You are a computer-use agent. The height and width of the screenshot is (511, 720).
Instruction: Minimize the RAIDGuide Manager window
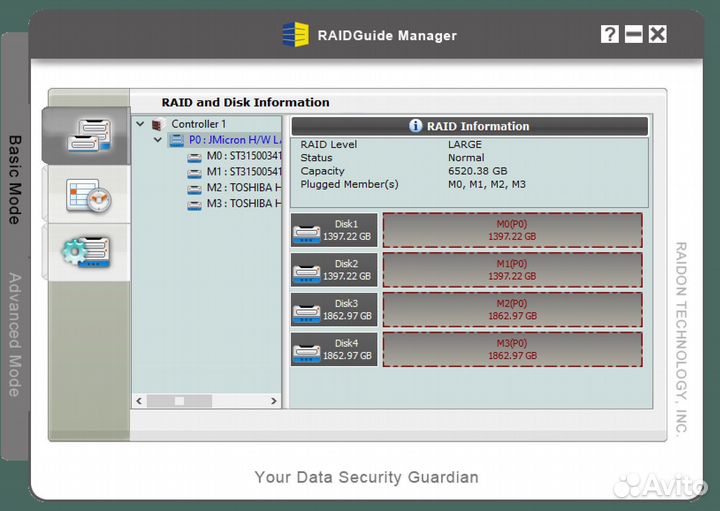click(x=634, y=34)
